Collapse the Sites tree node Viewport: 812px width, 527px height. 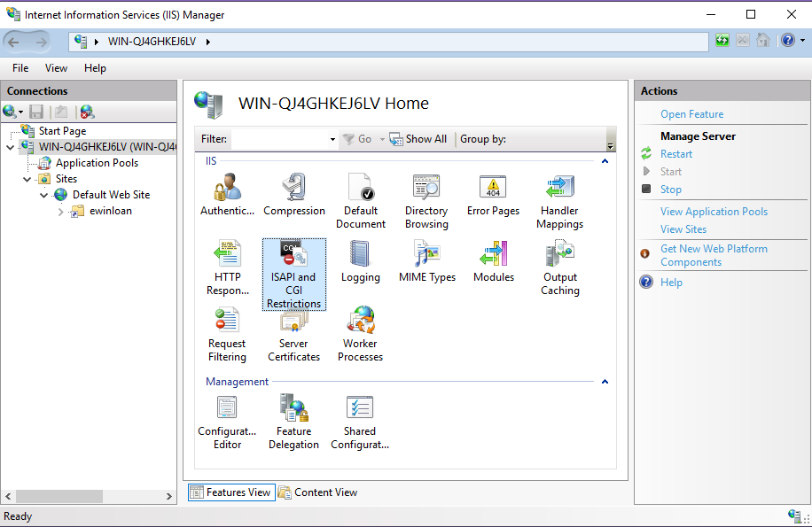point(27,180)
